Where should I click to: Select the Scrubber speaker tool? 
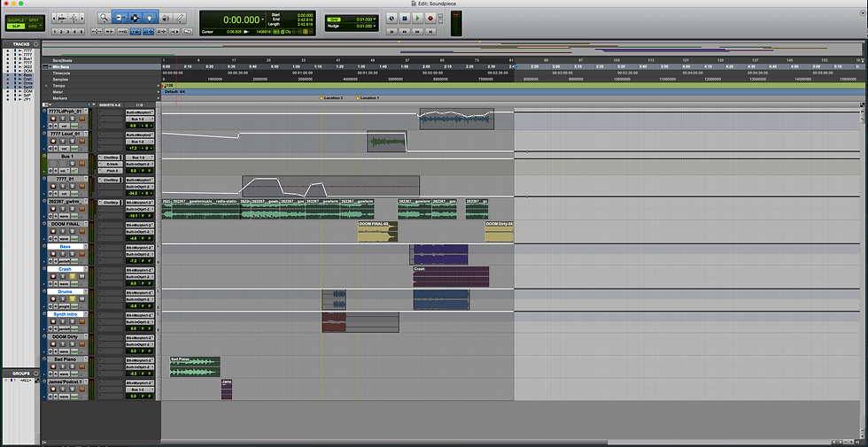tap(167, 19)
